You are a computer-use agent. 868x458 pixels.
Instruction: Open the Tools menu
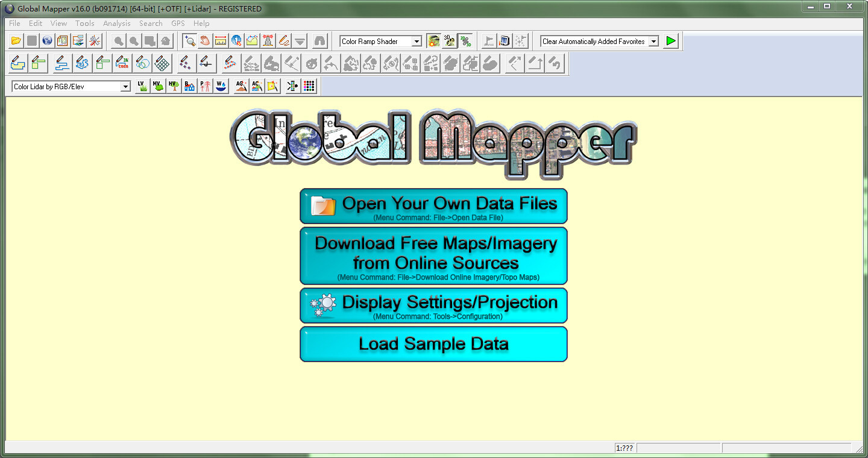(x=84, y=24)
